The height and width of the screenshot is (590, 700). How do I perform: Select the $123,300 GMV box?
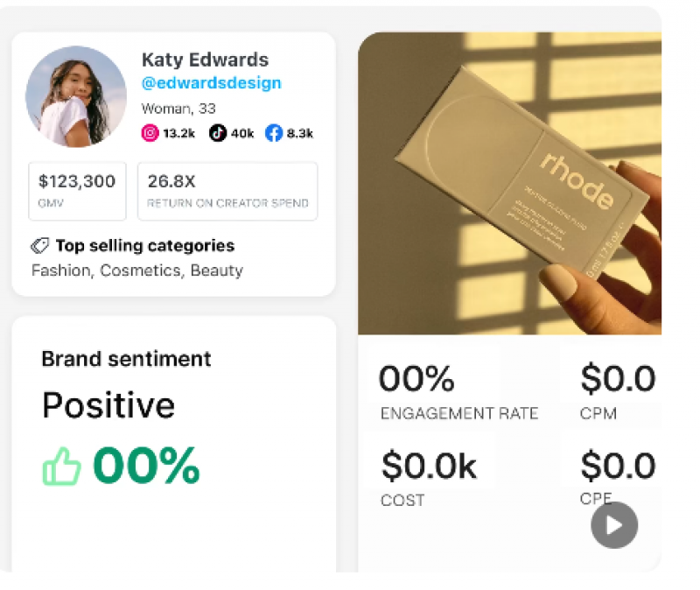coord(77,191)
